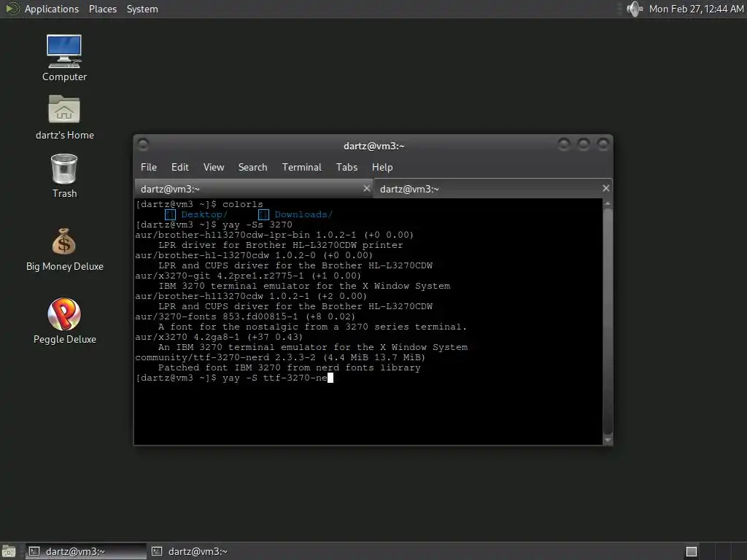Click the clock showing Mon Feb 27
747x560 pixels.
(x=696, y=9)
